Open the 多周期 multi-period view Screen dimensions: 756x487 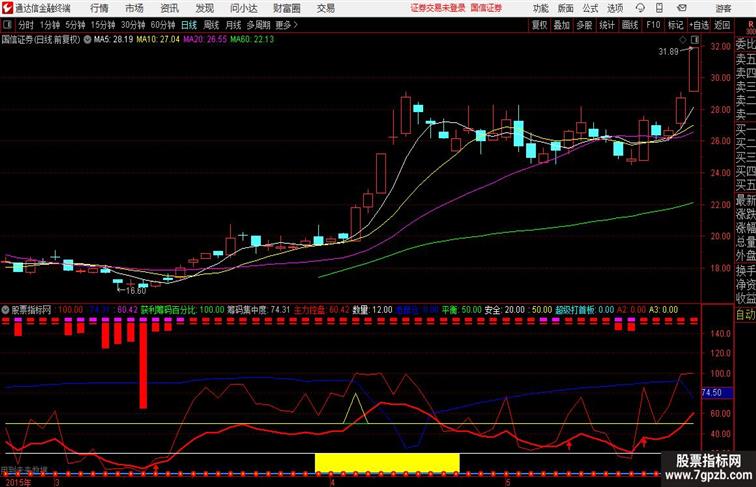click(x=258, y=25)
